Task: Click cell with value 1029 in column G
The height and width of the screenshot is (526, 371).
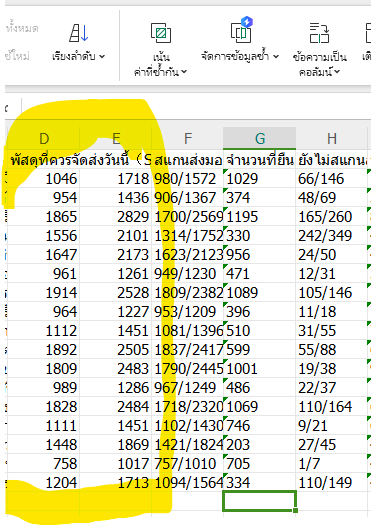Action: tap(259, 179)
